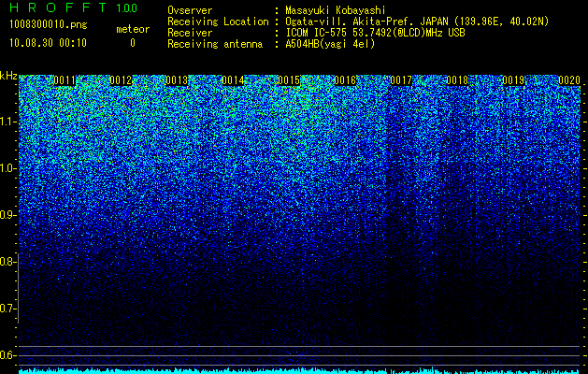Click the 1.0 frequency axis label
Screen dimensions: 588x374
pos(8,168)
